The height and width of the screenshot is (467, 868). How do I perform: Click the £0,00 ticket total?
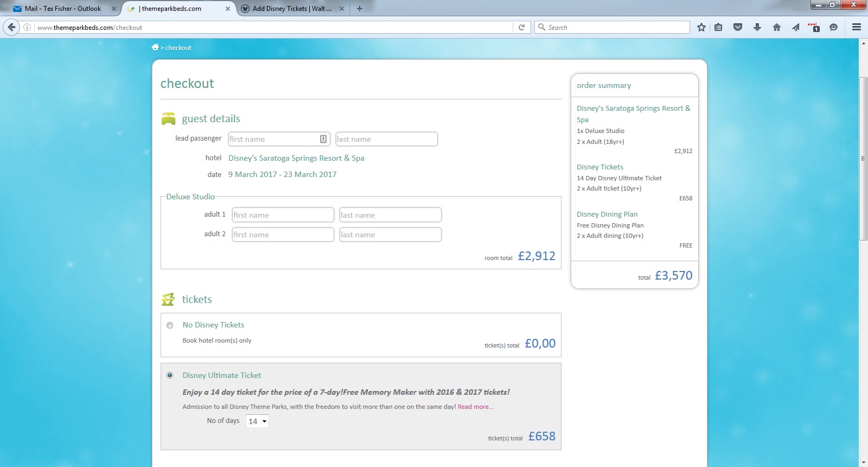(540, 343)
